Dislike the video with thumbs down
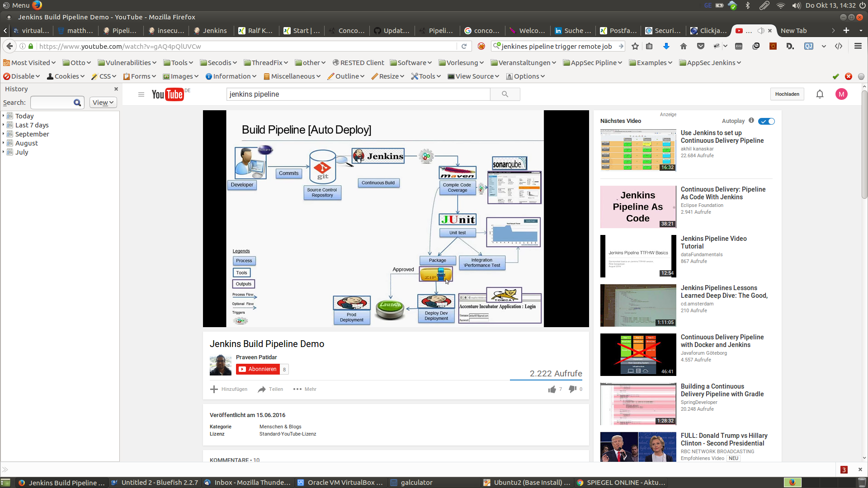 (572, 389)
